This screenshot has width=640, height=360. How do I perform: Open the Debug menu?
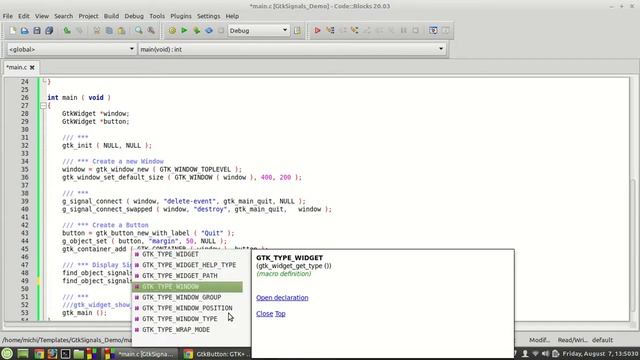134,16
